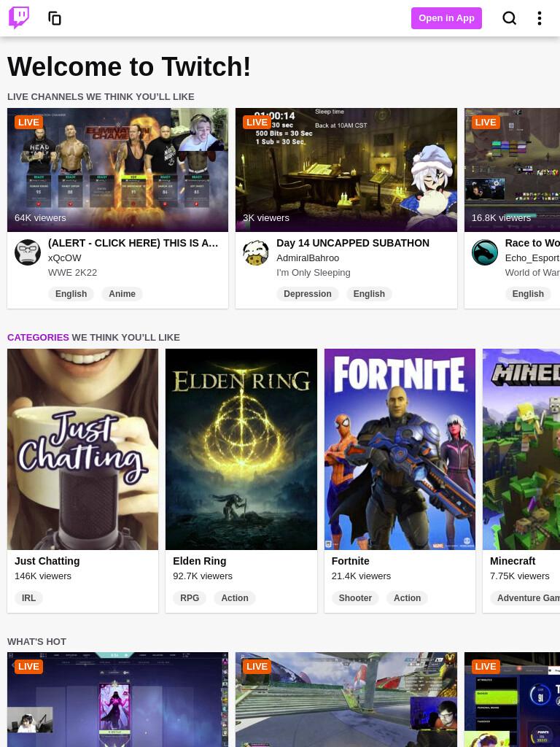
Task: Select the Adventure Game tag under Minecraft
Action: click(x=525, y=598)
